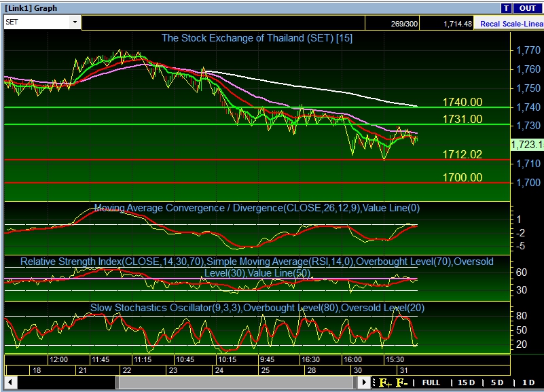Click the 10:45 time label

[185, 360]
